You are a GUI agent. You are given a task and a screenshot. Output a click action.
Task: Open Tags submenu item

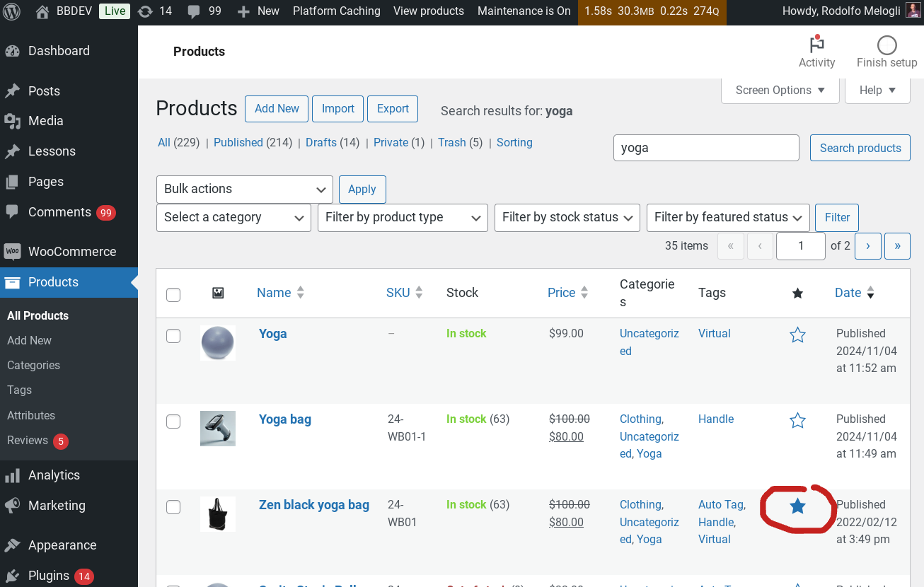[19, 390]
